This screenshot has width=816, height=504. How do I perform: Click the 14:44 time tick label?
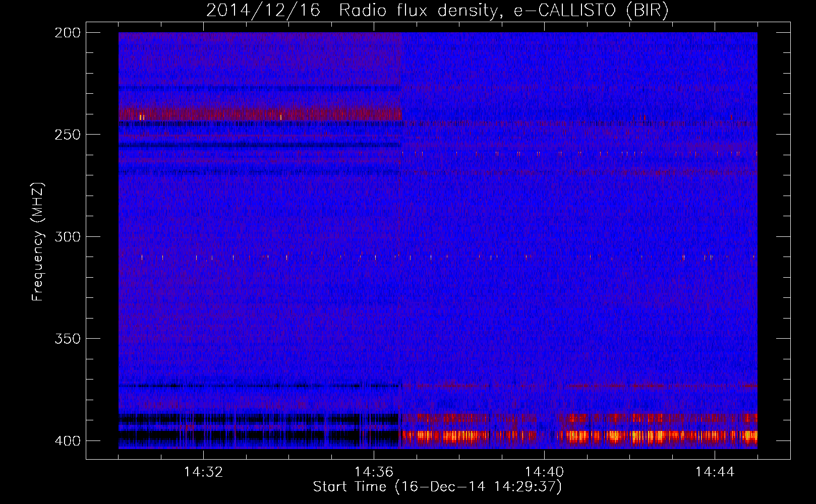(x=715, y=472)
